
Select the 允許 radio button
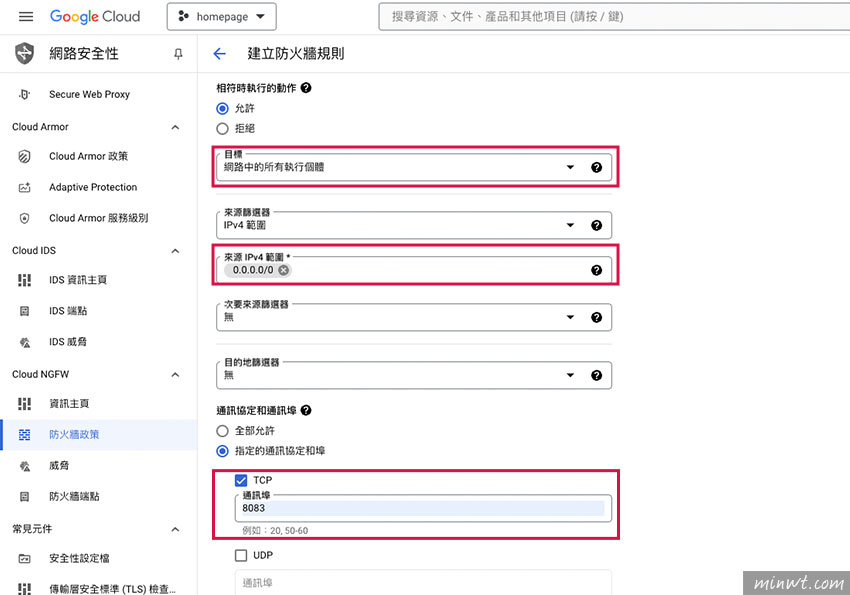(x=222, y=108)
